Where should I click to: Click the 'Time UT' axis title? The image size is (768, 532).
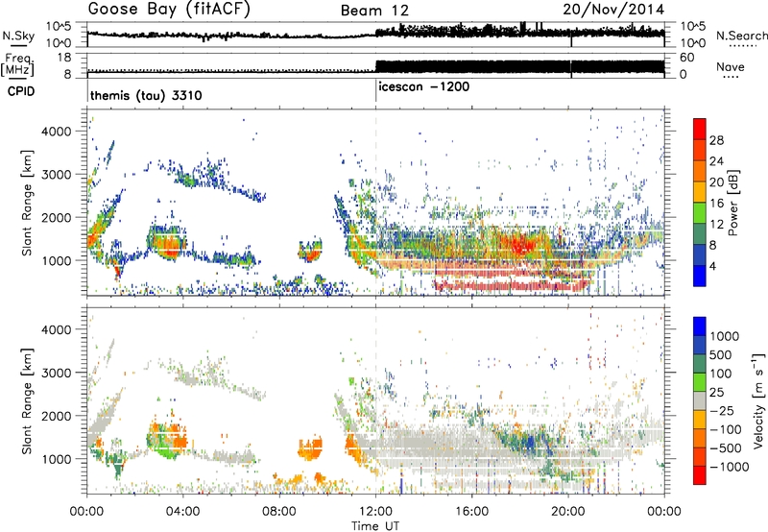pyautogui.click(x=375, y=526)
